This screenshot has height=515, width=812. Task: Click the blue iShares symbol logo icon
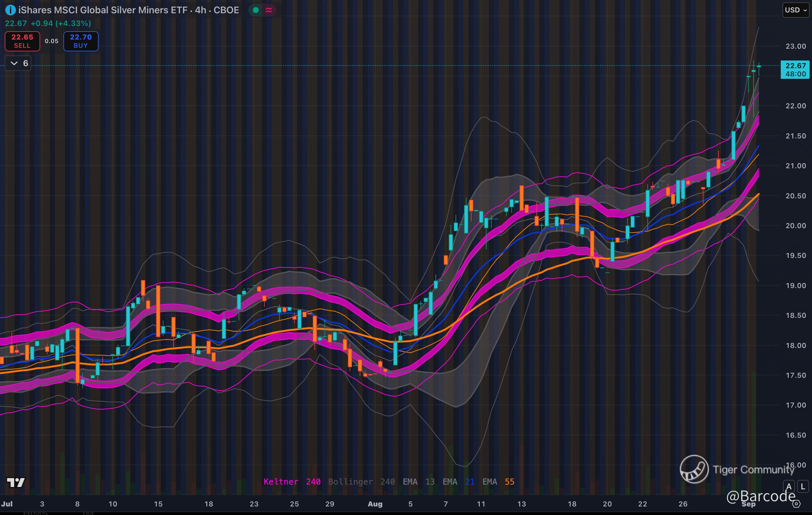tap(10, 10)
